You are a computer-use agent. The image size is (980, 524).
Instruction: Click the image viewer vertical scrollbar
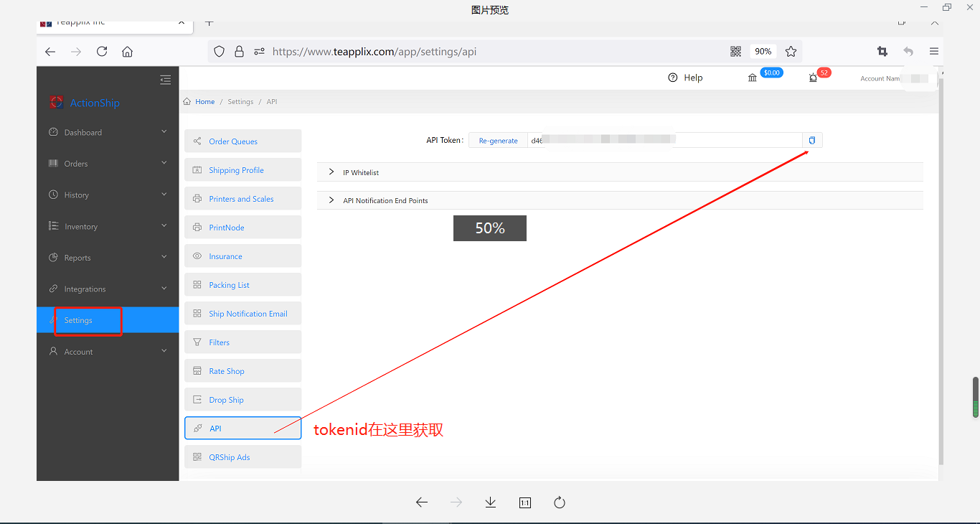(x=976, y=397)
